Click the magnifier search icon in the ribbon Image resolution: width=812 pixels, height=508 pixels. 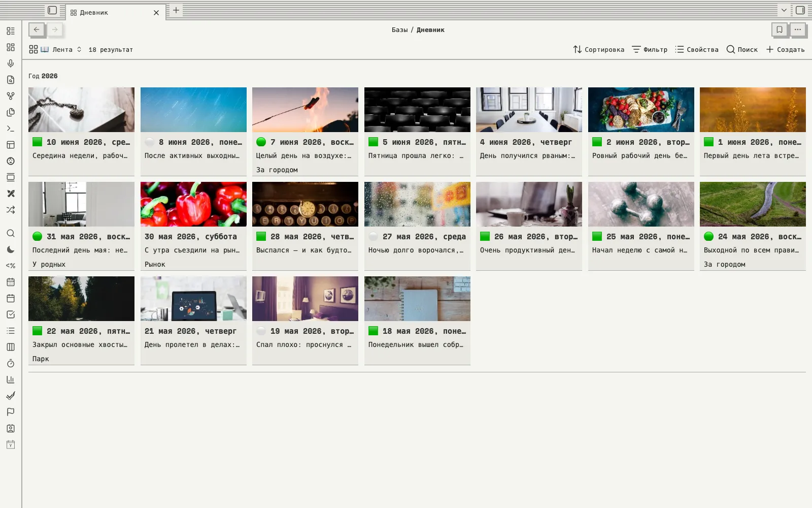(11, 233)
